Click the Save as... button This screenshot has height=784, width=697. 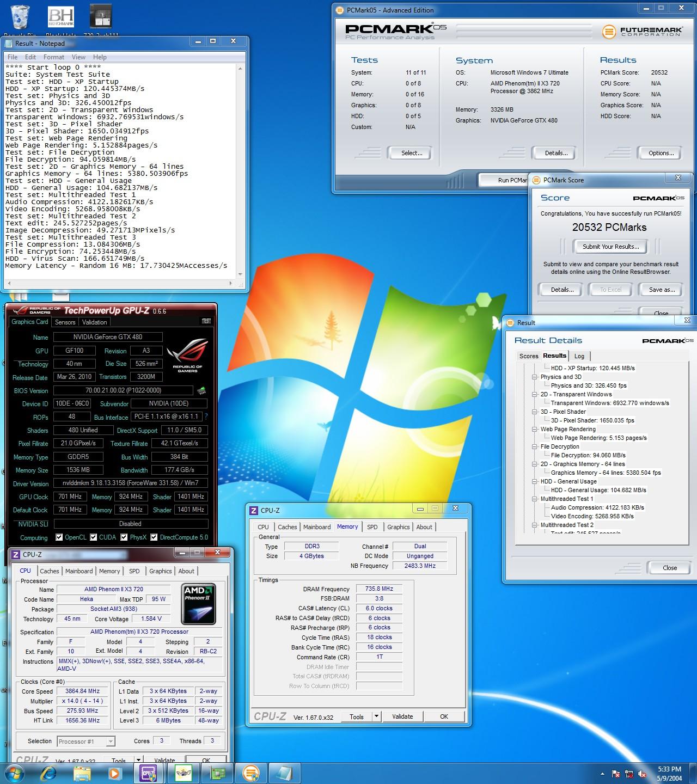click(x=662, y=290)
